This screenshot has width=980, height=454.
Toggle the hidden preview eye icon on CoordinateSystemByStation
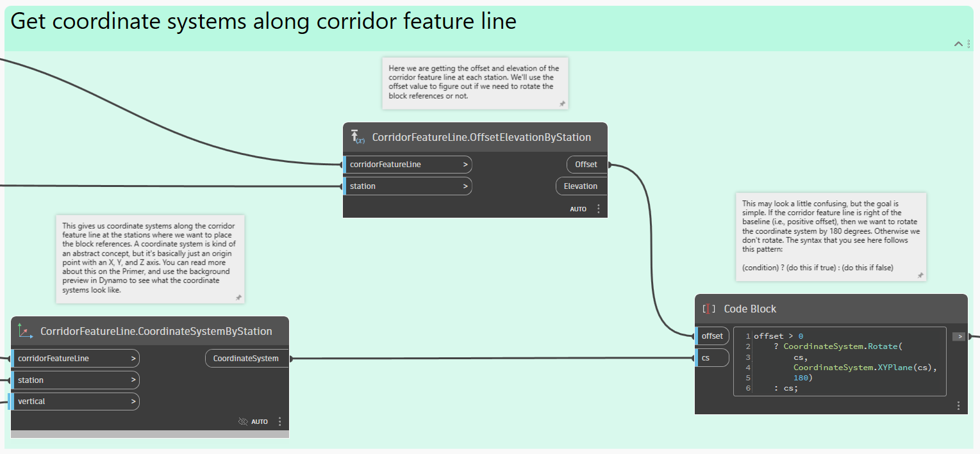click(242, 421)
